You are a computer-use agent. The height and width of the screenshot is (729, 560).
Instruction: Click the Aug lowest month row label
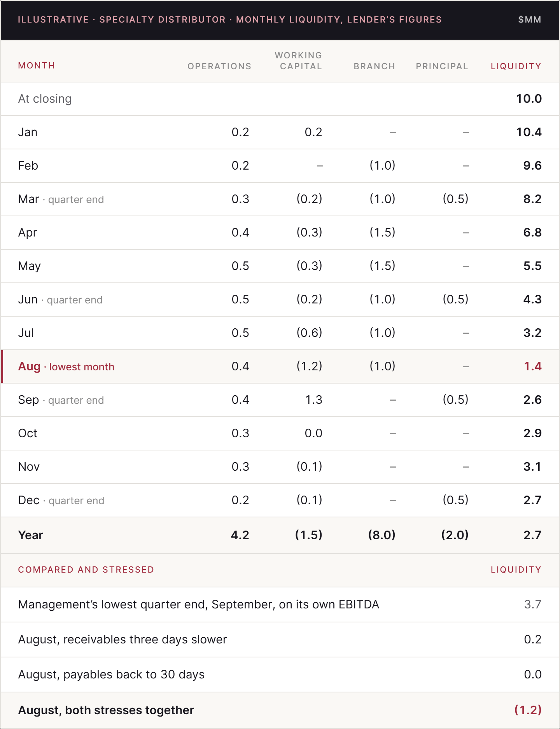tap(66, 366)
